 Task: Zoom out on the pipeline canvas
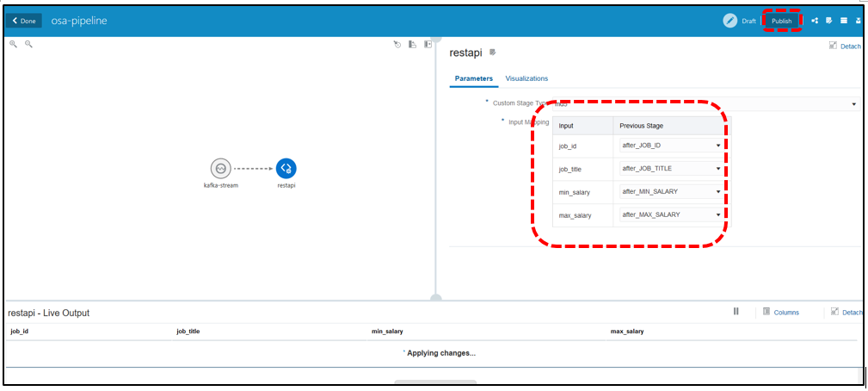[28, 44]
